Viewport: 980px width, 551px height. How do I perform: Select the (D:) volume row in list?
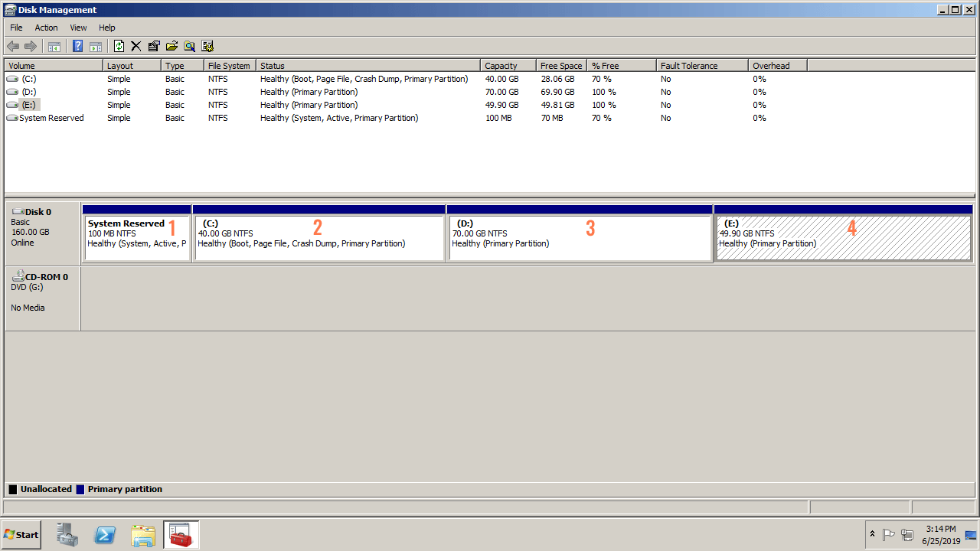coord(29,92)
